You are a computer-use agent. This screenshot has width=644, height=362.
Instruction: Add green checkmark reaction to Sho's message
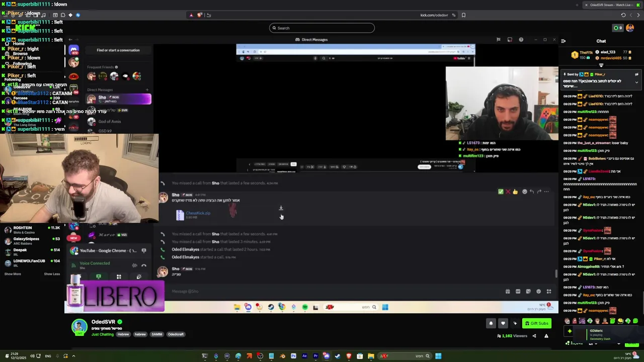pos(501,192)
